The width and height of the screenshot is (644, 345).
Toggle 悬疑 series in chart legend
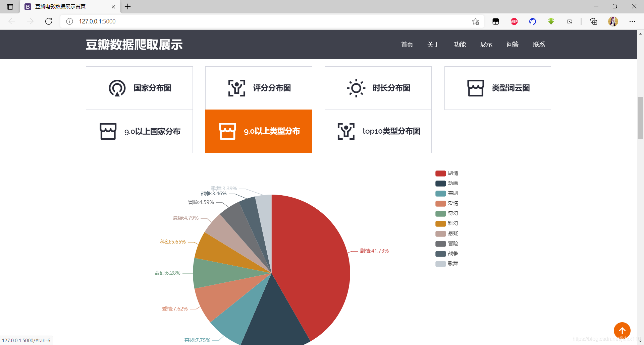click(x=447, y=233)
